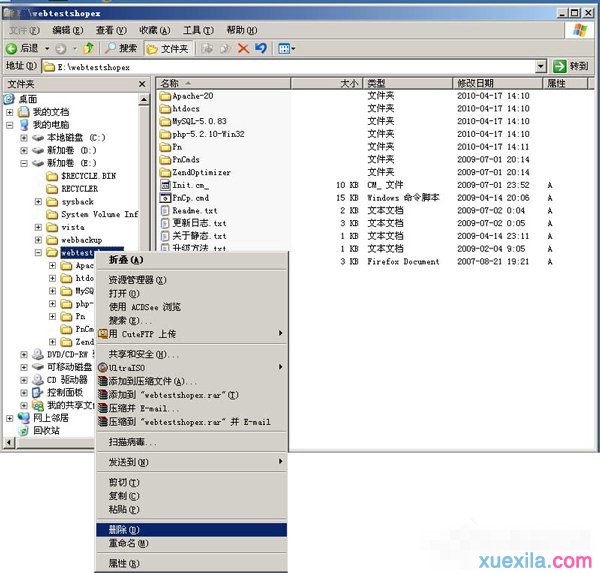The width and height of the screenshot is (600, 573).
Task: Click the red X delete toolbar icon
Action: tap(243, 48)
